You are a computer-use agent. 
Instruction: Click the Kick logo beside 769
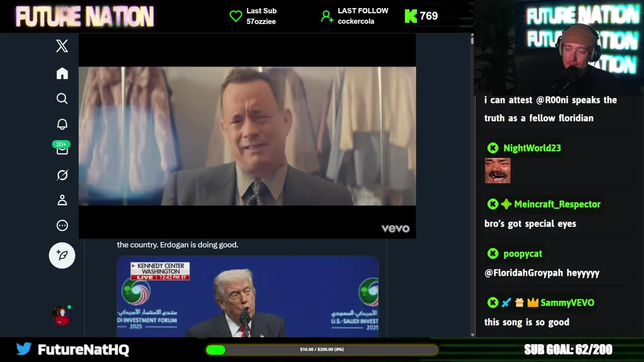pos(411,16)
